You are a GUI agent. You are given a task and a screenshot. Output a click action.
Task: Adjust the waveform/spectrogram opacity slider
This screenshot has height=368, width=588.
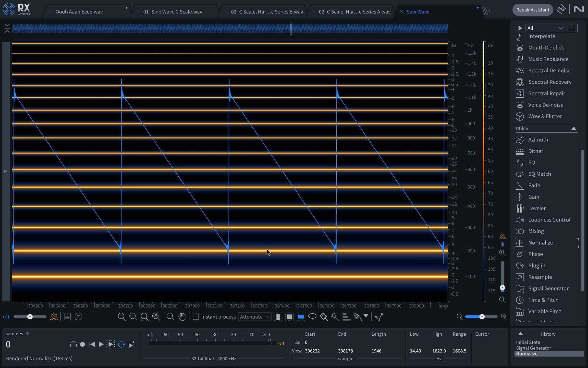pyautogui.click(x=30, y=317)
